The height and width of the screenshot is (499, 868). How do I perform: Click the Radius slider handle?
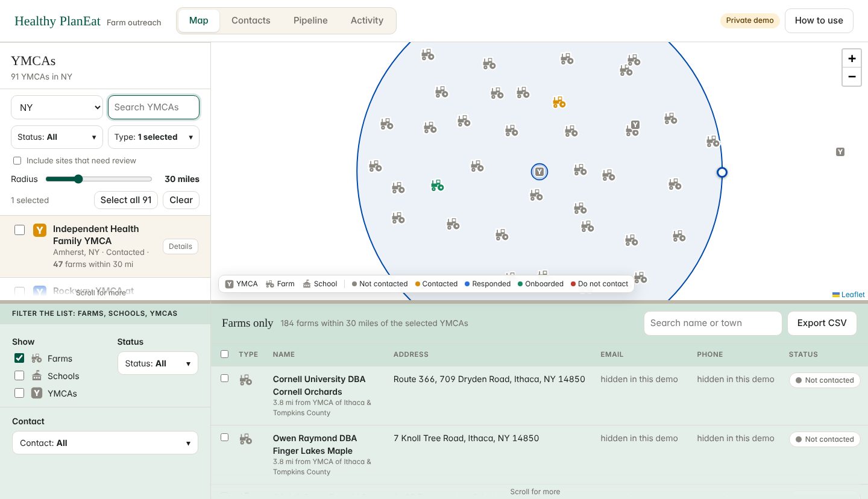tap(78, 179)
